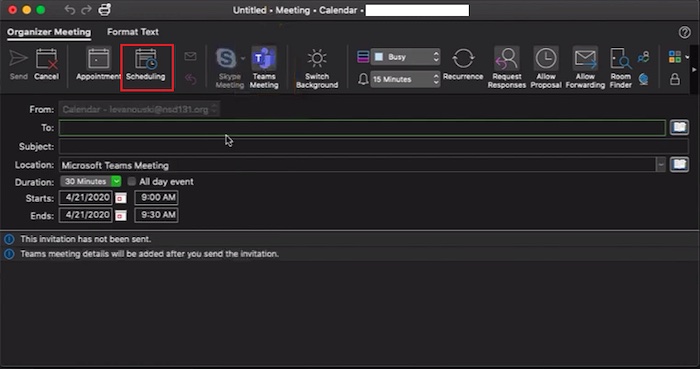Click the Starts date 4/21/2020 field

coord(86,198)
